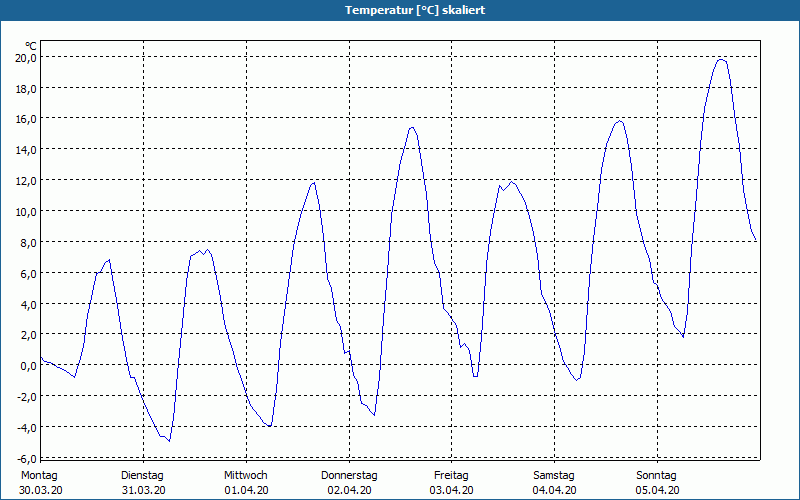
Task: Click the °C unit label above axis
Action: coord(31,46)
